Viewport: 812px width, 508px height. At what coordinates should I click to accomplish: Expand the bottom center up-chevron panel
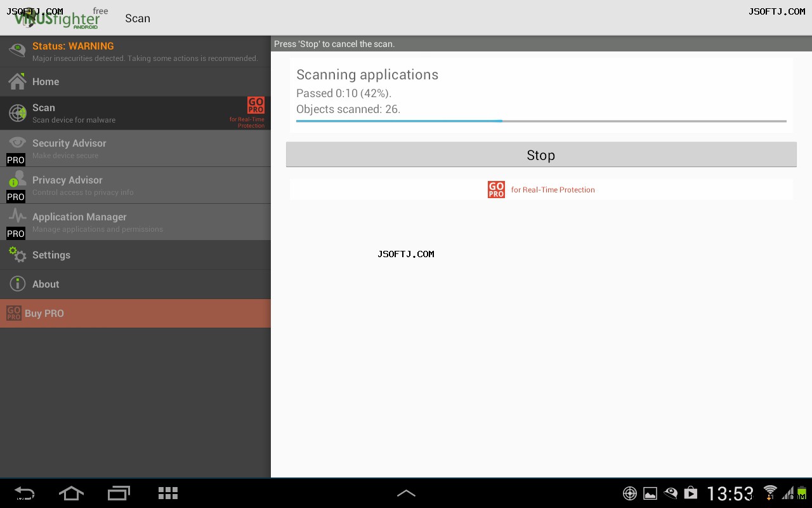click(x=406, y=493)
